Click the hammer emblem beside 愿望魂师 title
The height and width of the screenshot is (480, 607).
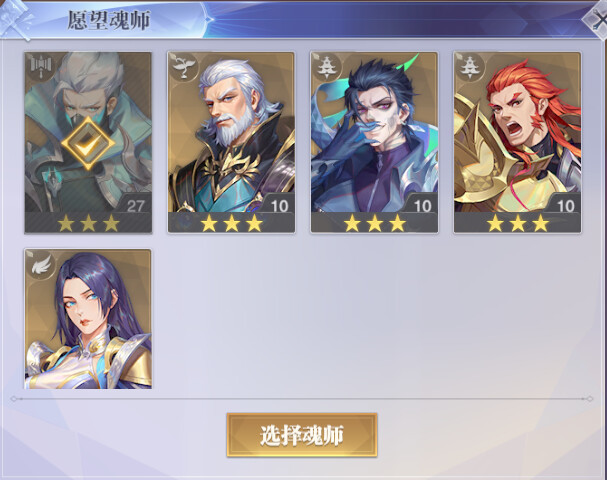[x=16, y=19]
